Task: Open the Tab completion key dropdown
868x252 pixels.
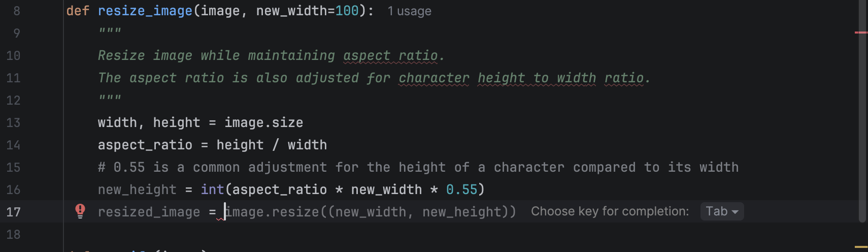Action: pyautogui.click(x=722, y=211)
